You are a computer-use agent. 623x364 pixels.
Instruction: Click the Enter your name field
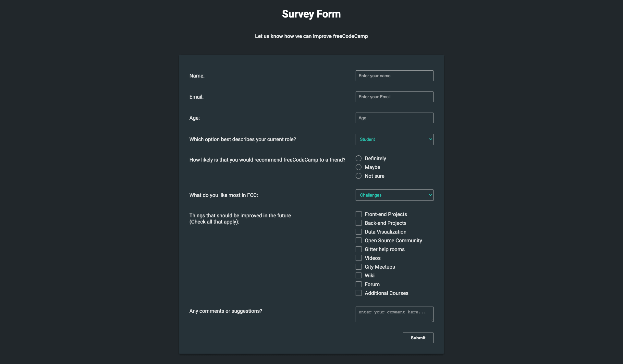[x=394, y=76]
